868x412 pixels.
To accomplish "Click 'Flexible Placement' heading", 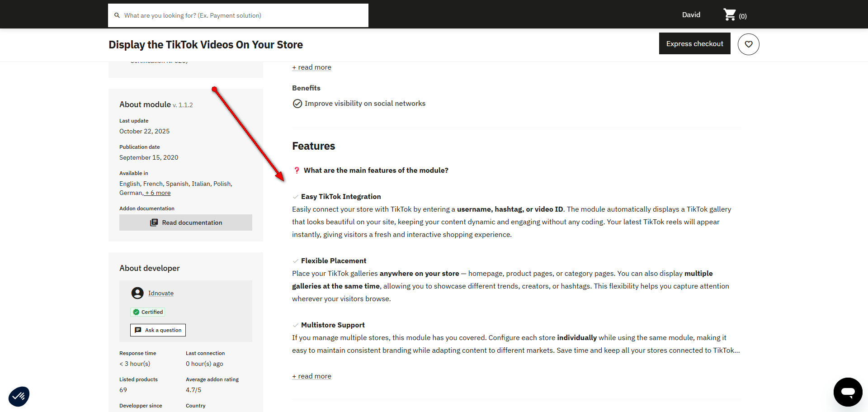I will (x=334, y=261).
